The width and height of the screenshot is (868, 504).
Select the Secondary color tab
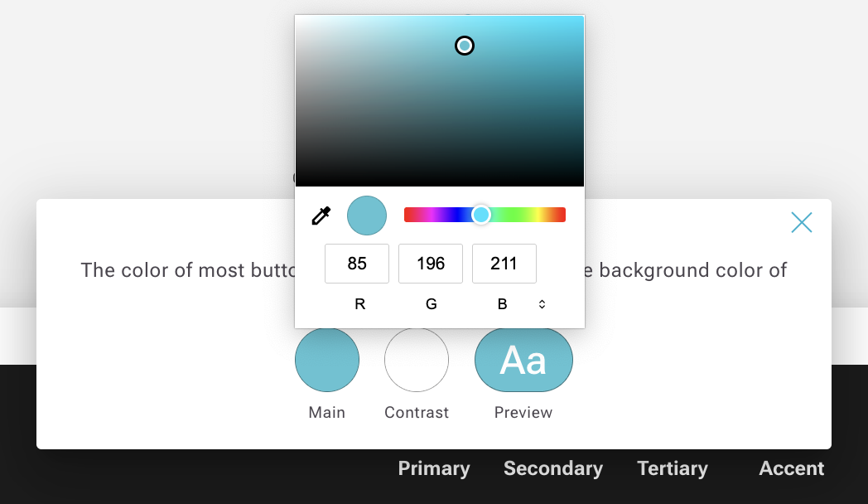pos(553,468)
